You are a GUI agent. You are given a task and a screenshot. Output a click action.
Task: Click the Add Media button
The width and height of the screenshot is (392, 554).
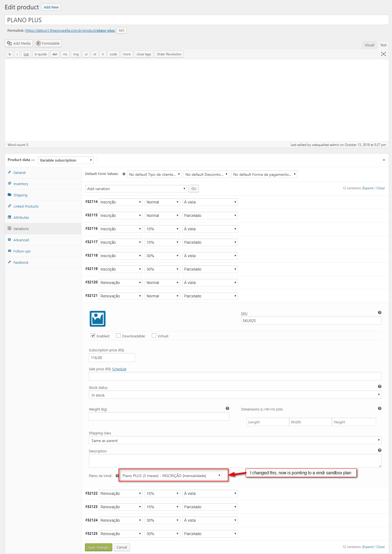pyautogui.click(x=19, y=43)
